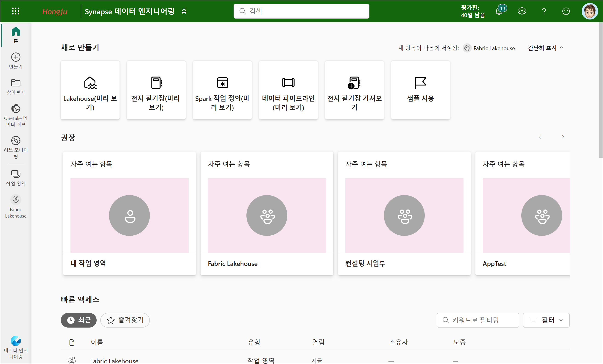Image resolution: width=603 pixels, height=364 pixels.
Task: Open OneLake data hub in sidebar
Action: point(16,115)
